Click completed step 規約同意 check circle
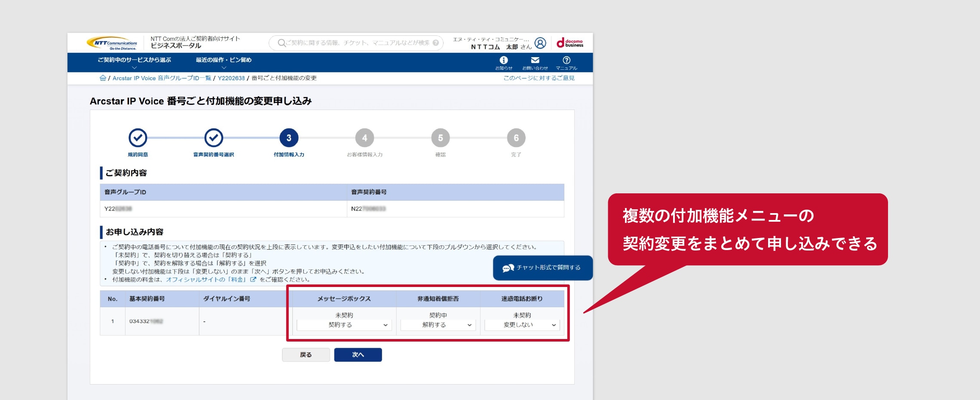The image size is (980, 400). pyautogui.click(x=138, y=138)
